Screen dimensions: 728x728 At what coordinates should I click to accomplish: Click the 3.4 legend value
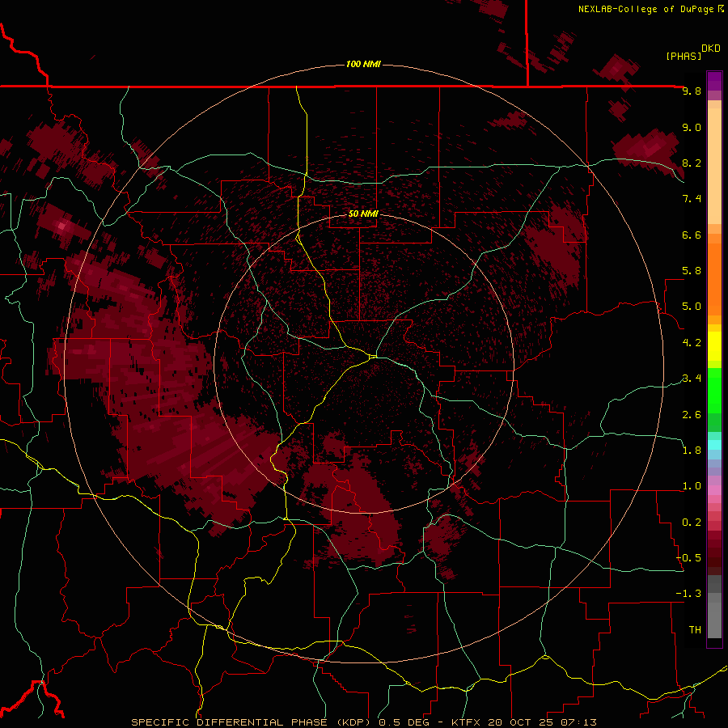[692, 379]
